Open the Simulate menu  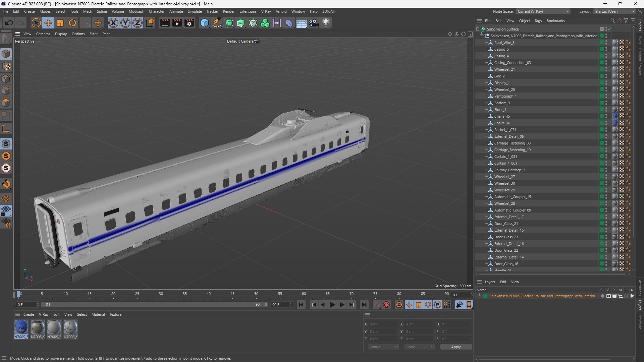[x=195, y=11]
